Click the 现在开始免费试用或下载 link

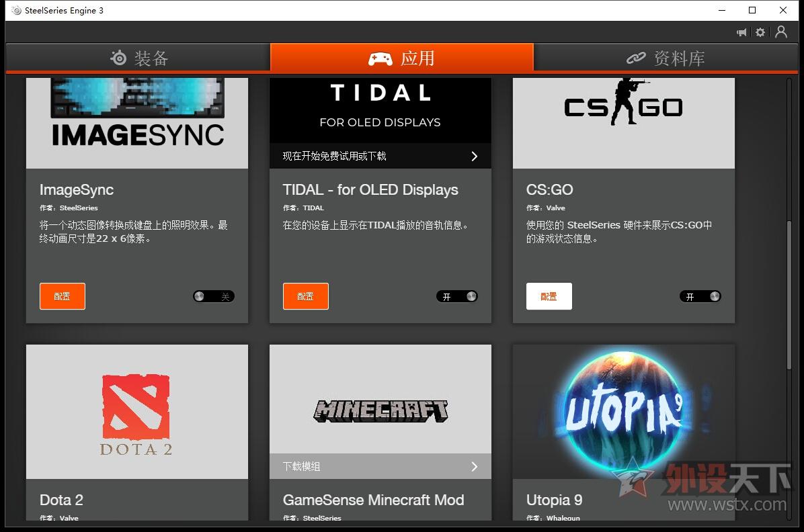[x=334, y=157]
